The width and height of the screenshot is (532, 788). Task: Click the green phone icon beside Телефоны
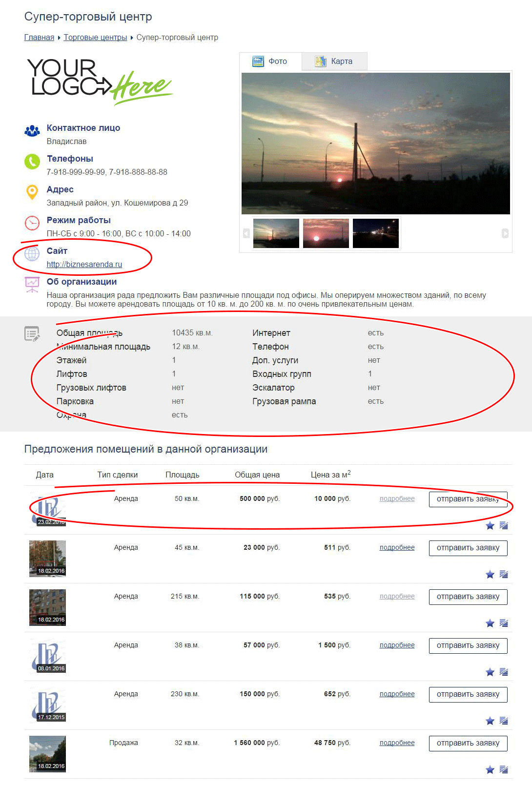click(x=32, y=162)
